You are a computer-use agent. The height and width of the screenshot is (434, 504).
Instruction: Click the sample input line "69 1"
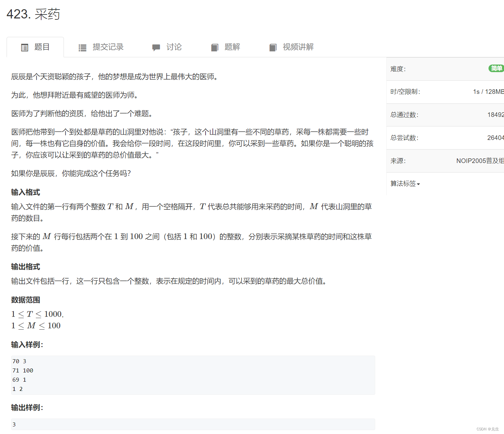click(19, 380)
